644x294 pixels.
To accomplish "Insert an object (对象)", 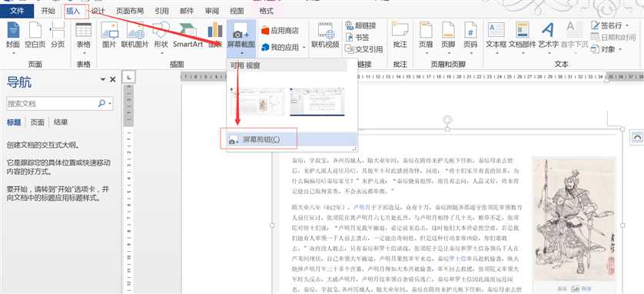I will pos(603,49).
